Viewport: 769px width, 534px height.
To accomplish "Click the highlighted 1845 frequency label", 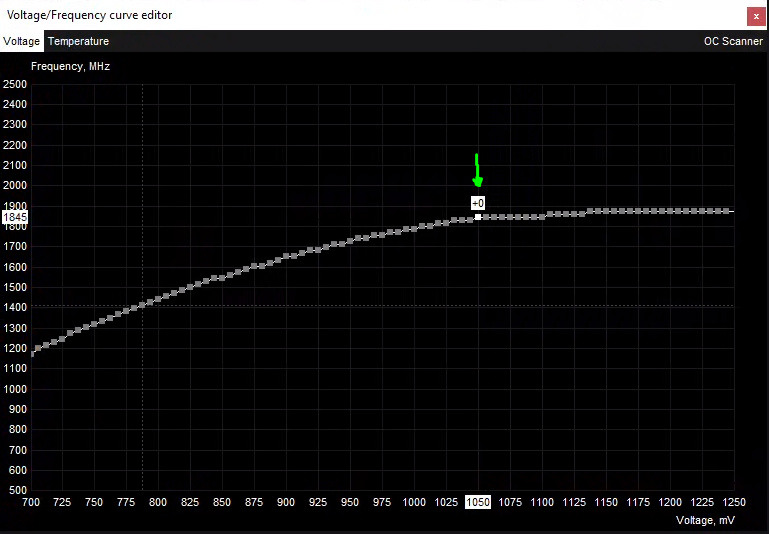I will tap(15, 217).
